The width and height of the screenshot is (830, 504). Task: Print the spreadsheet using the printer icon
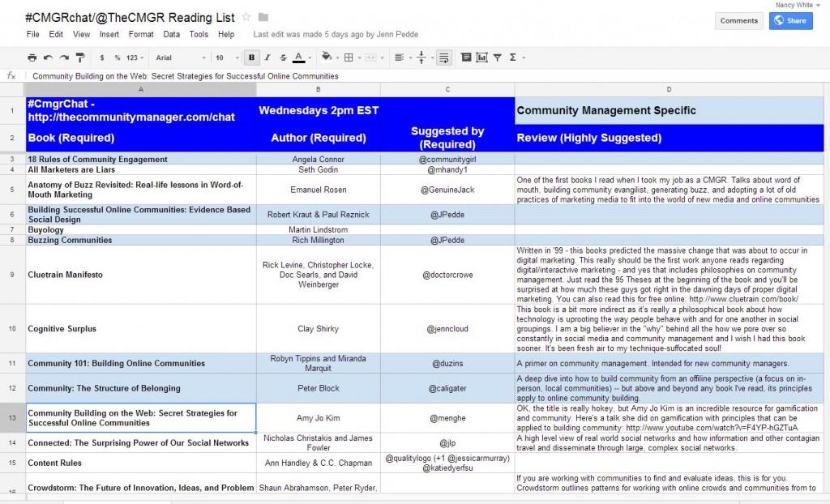click(x=32, y=58)
